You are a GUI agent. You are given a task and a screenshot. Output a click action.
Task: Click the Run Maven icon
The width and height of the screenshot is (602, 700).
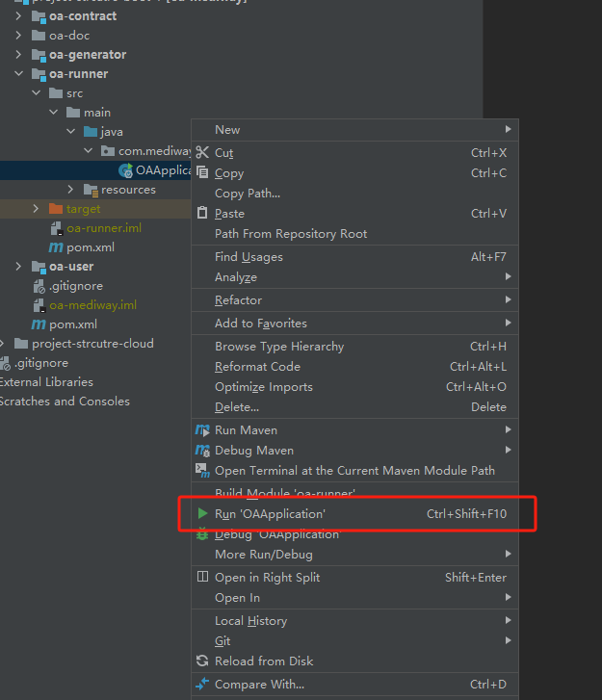click(x=202, y=430)
